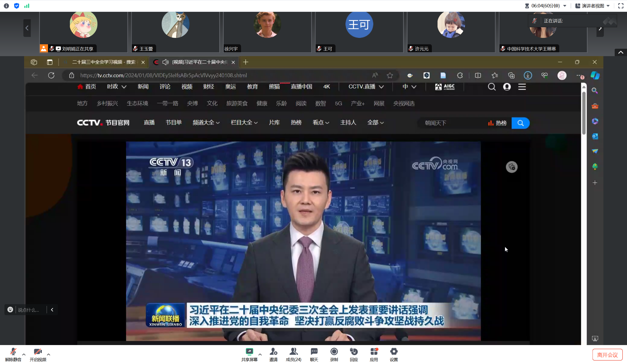The height and width of the screenshot is (364, 627).
Task: Enter fullscreen meeting icon at top right
Action: tap(621, 6)
